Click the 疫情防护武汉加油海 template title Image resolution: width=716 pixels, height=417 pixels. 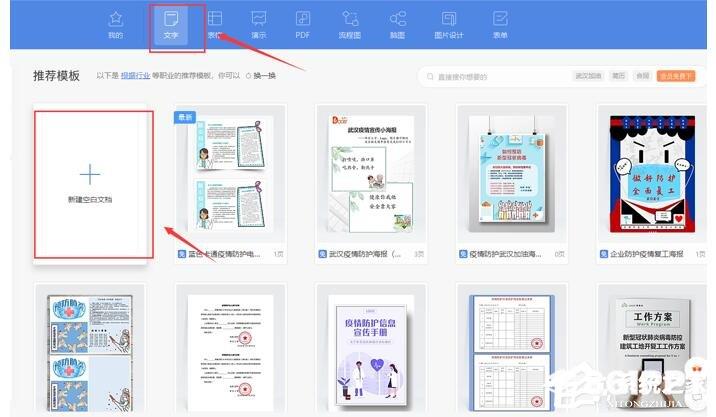[505, 254]
